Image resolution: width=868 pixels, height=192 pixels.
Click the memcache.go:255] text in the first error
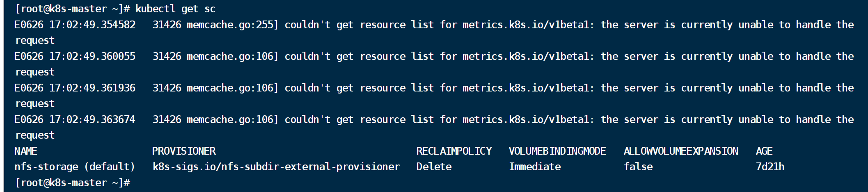pyautogui.click(x=233, y=25)
